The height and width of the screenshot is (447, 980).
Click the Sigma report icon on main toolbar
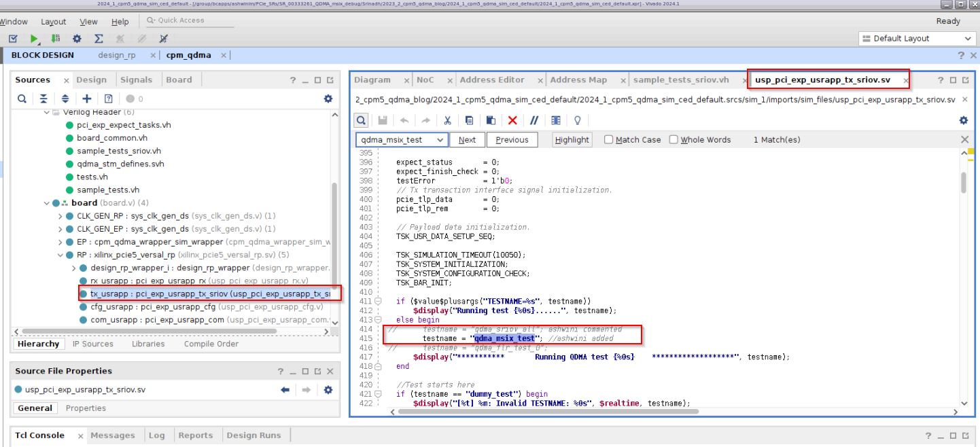tap(99, 39)
